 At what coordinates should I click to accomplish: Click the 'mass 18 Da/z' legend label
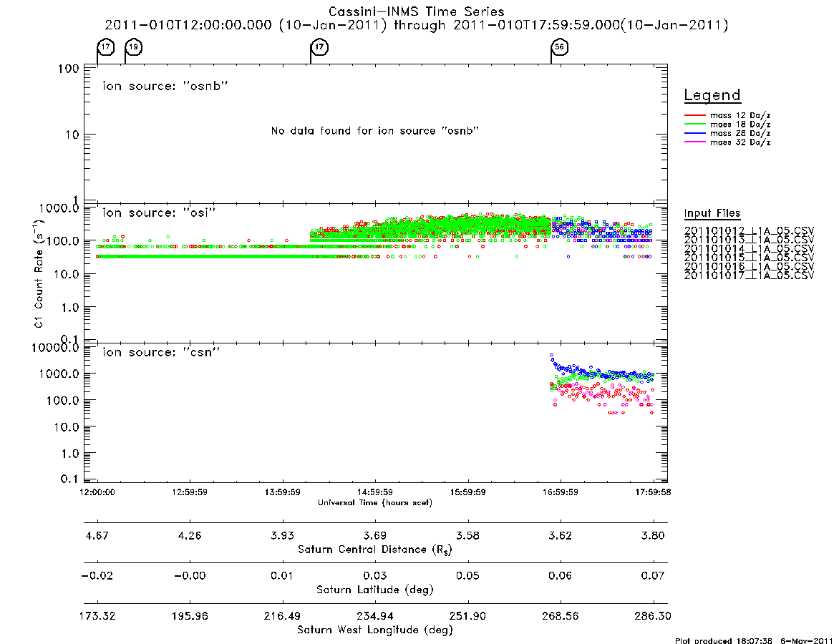click(740, 125)
